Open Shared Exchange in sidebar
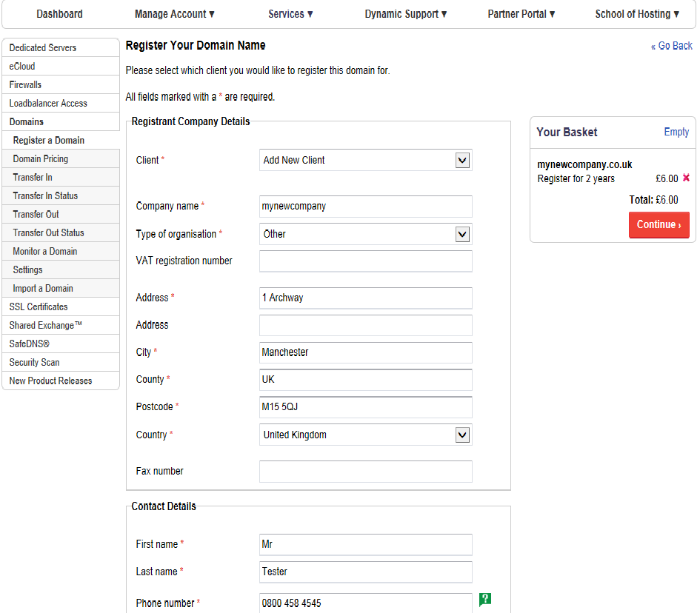This screenshot has height=613, width=700. click(61, 326)
